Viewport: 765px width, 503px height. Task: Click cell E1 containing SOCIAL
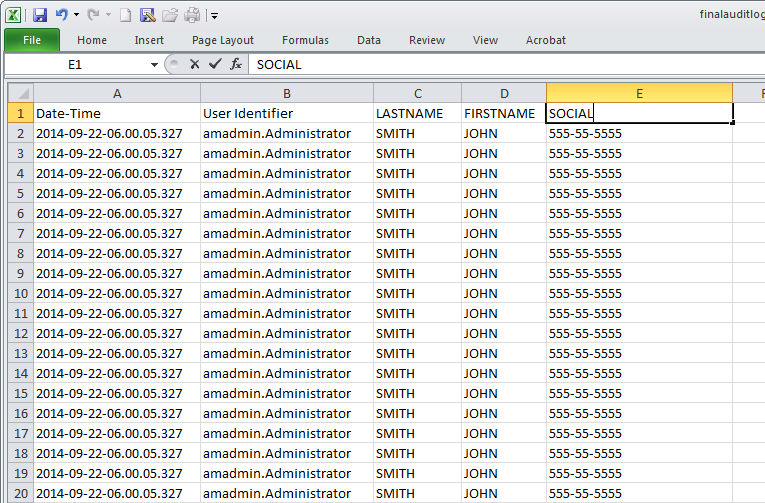click(x=640, y=113)
